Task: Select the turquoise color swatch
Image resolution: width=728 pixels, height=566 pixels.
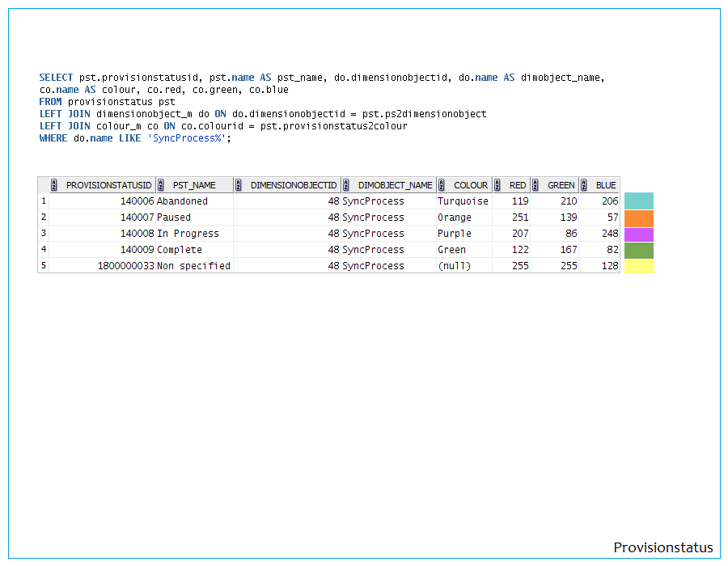Action: [639, 201]
